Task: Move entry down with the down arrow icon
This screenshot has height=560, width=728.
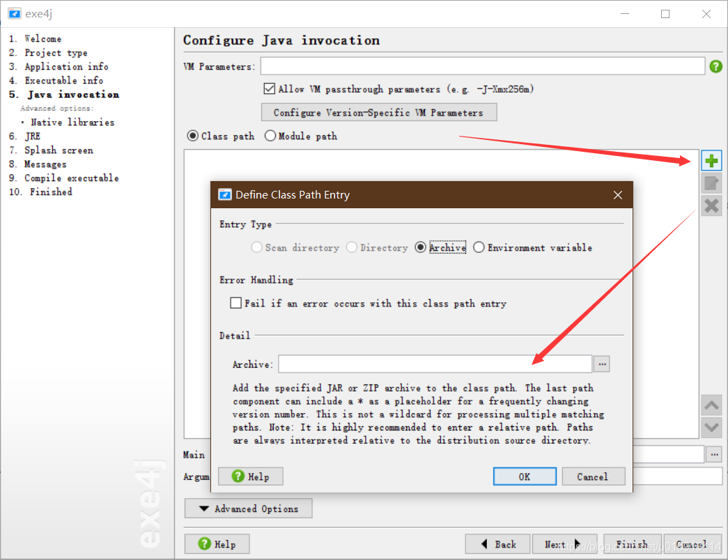Action: [x=711, y=428]
